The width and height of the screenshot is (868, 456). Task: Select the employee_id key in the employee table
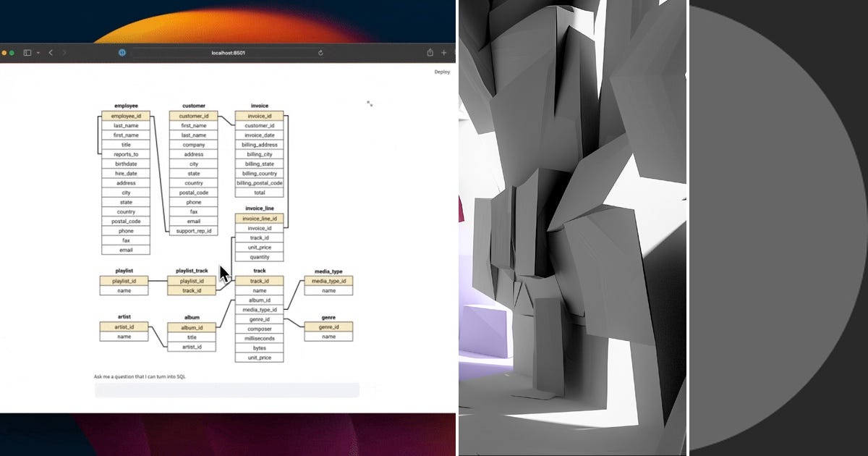pyautogui.click(x=126, y=116)
